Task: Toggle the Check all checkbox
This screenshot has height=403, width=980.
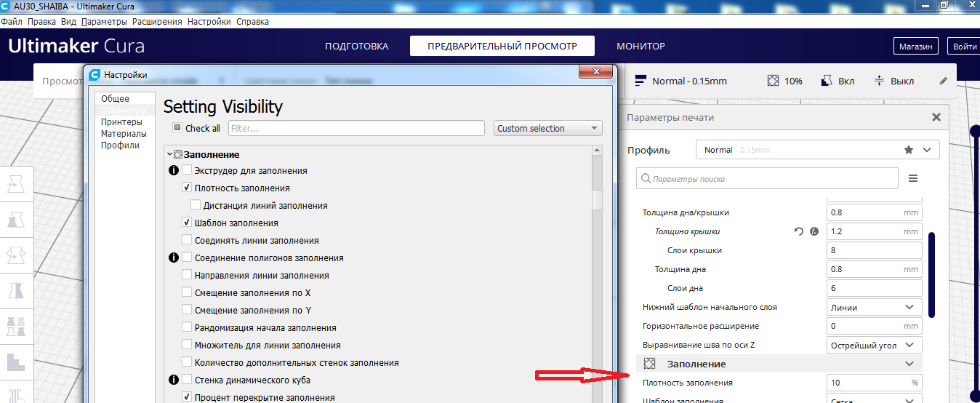Action: pos(177,127)
